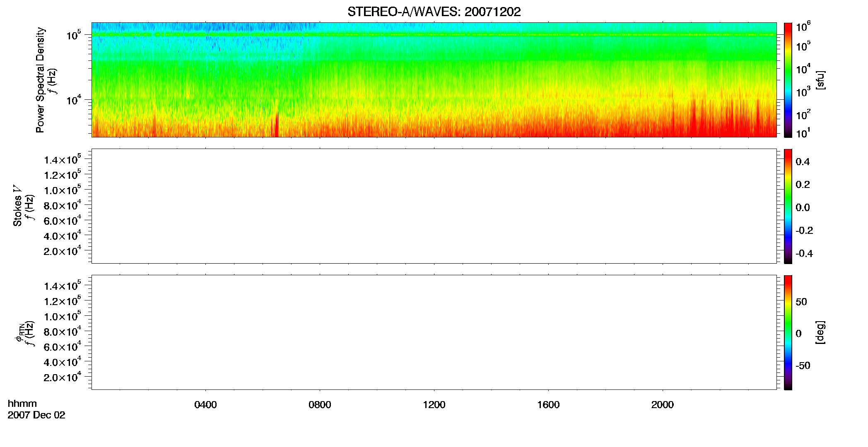Click the 1200 time tick label
The width and height of the screenshot is (868, 447).
coord(434,405)
